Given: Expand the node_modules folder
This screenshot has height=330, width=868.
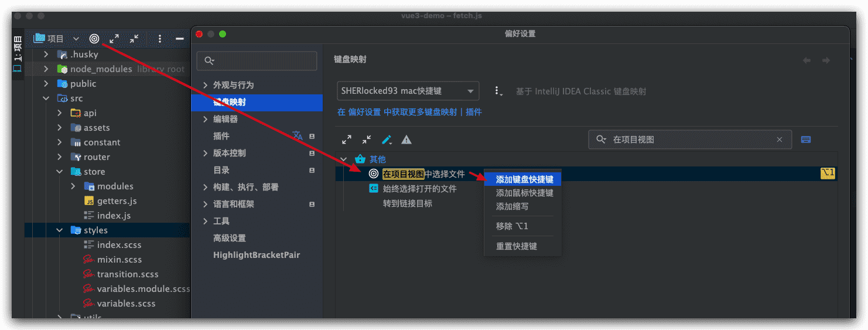Looking at the screenshot, I should click(46, 69).
